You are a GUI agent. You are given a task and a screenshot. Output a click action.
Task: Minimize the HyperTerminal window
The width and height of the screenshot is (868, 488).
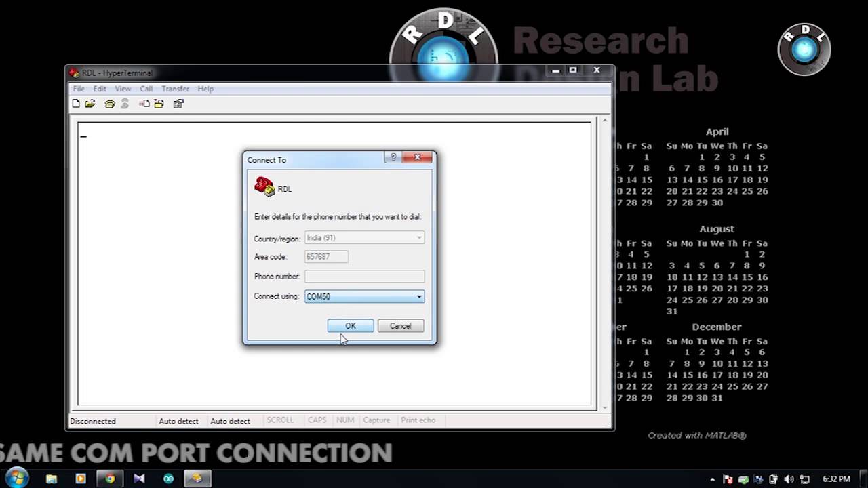point(556,70)
